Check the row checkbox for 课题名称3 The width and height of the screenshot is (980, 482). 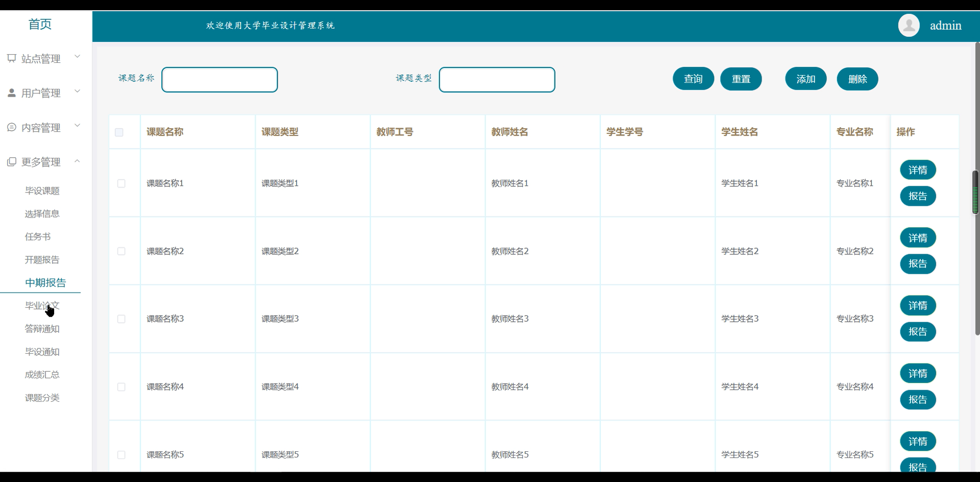coord(121,319)
